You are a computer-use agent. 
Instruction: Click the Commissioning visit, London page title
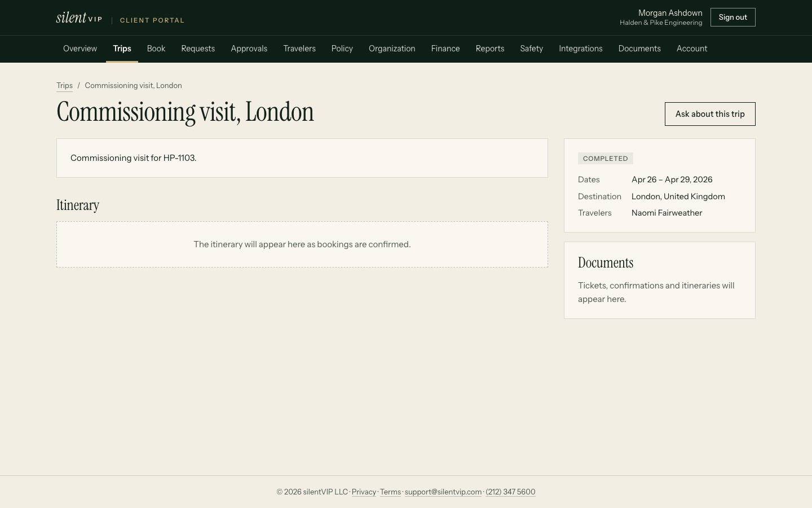click(x=185, y=112)
